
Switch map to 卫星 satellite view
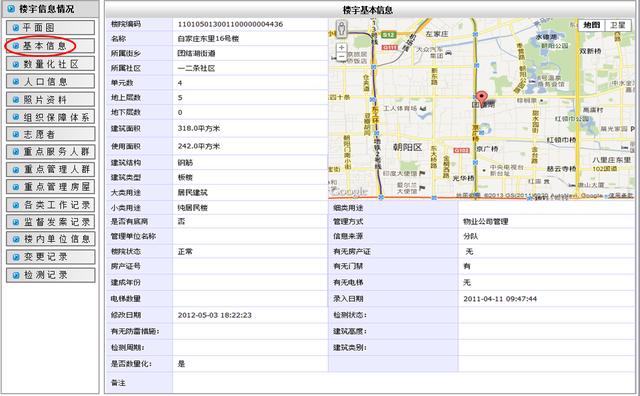coord(618,25)
